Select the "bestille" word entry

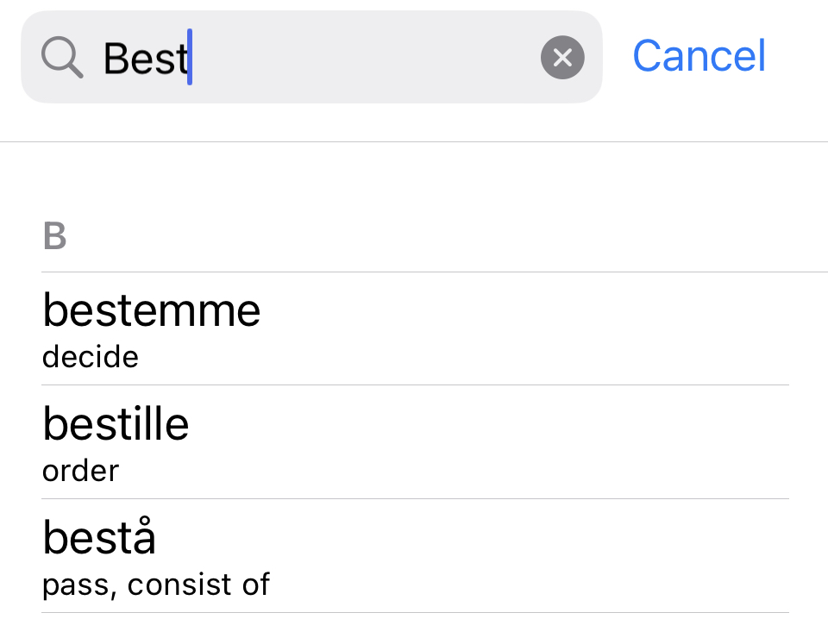coord(116,424)
